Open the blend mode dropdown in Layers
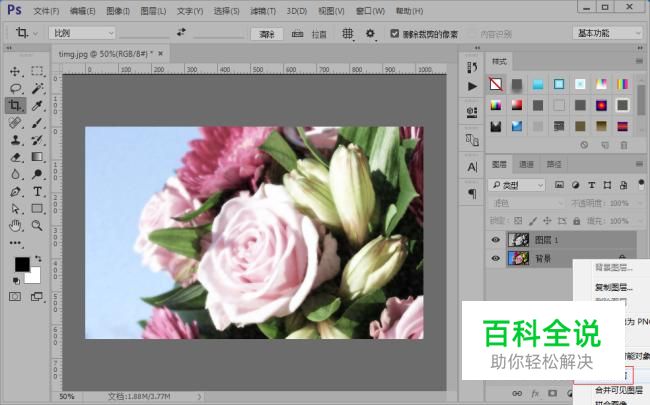 tap(526, 203)
